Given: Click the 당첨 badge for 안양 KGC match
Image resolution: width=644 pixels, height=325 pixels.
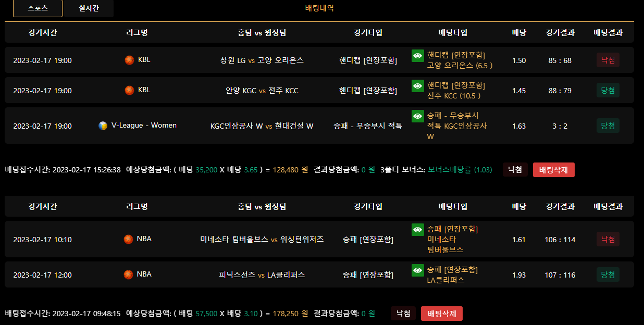Looking at the screenshot, I should (x=608, y=90).
